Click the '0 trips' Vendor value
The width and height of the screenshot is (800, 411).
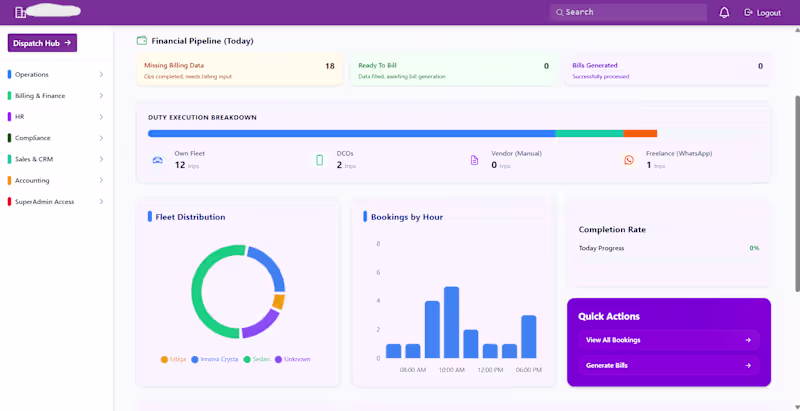pyautogui.click(x=501, y=165)
